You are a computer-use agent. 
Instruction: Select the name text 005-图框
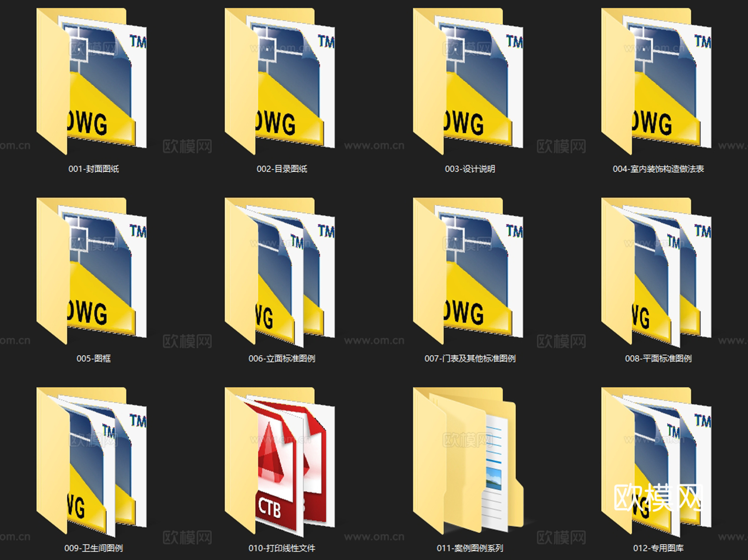coord(93,358)
